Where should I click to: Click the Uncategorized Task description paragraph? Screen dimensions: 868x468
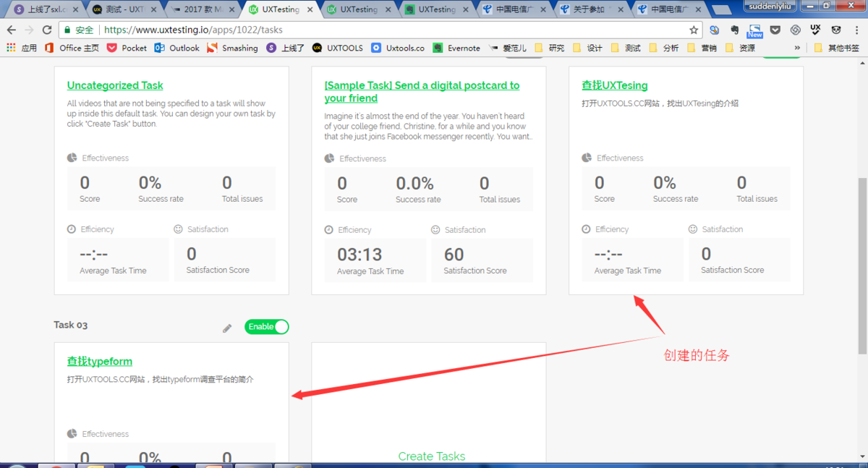(171, 114)
